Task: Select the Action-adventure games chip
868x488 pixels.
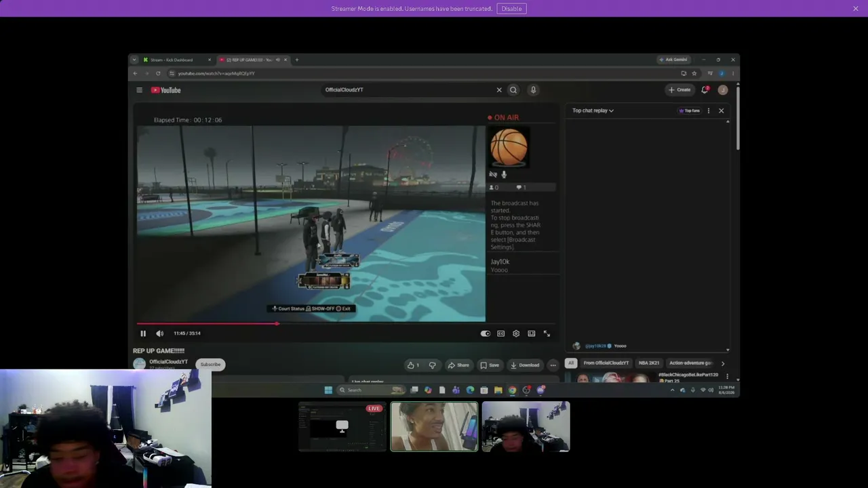Action: pyautogui.click(x=690, y=363)
